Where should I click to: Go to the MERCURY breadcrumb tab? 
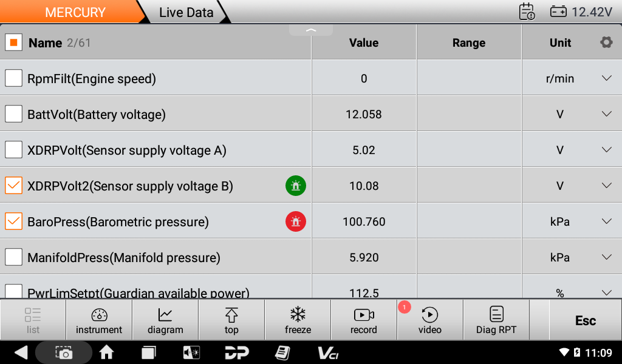pos(75,12)
